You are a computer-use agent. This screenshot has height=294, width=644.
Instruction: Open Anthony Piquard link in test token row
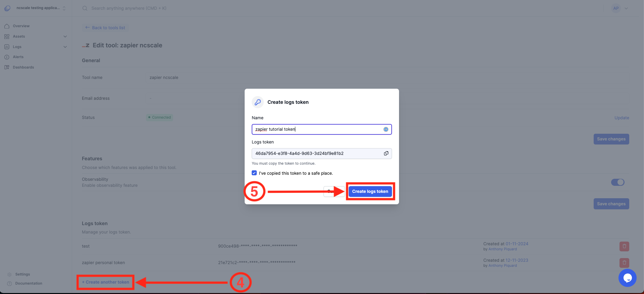502,249
